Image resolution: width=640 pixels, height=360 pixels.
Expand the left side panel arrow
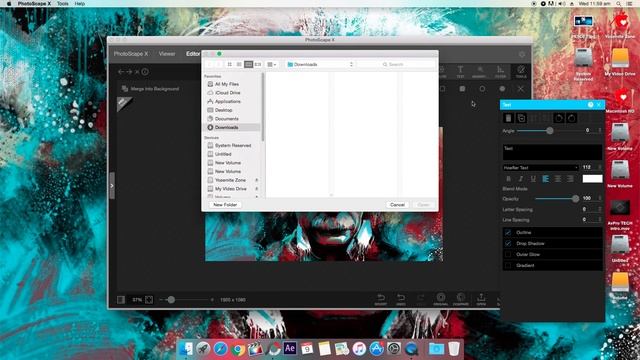click(112, 186)
